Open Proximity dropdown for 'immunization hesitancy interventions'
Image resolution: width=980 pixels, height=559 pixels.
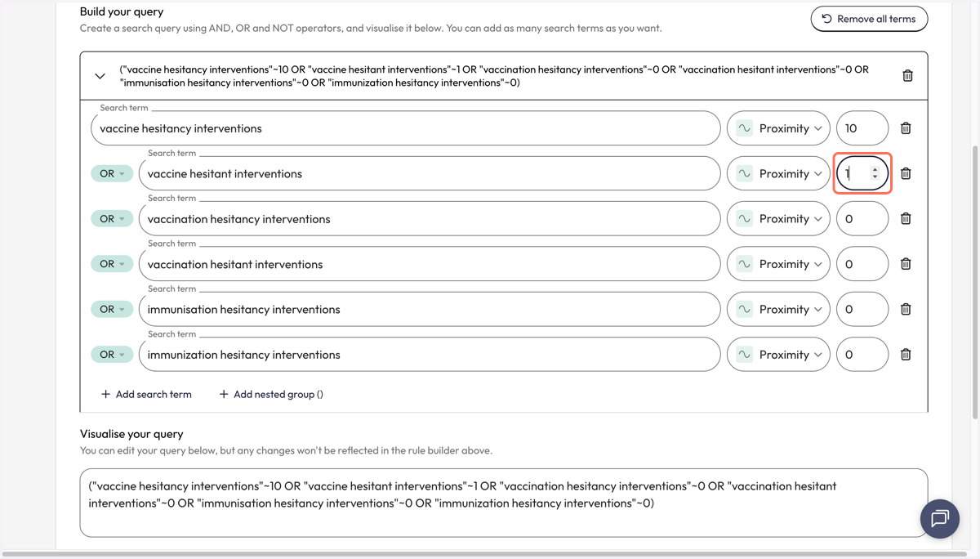[778, 355]
